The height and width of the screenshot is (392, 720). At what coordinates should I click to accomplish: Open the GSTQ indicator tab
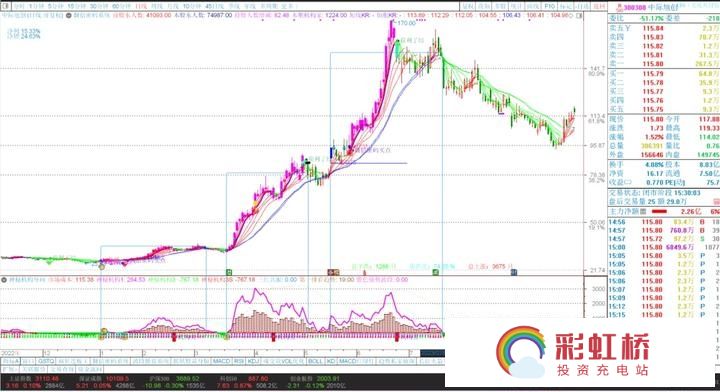[x=46, y=362]
